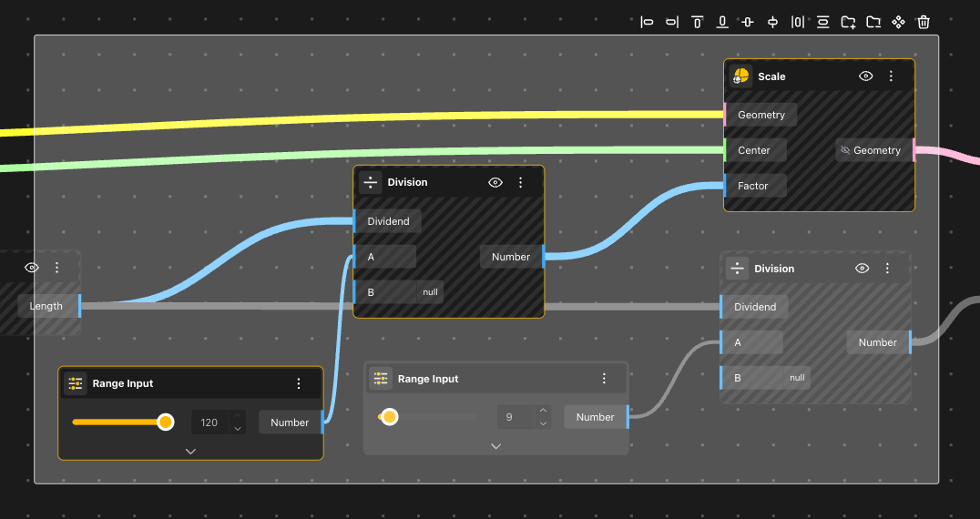Expand the Range Input set to 120
Screen dimensions: 980x519
[190, 451]
